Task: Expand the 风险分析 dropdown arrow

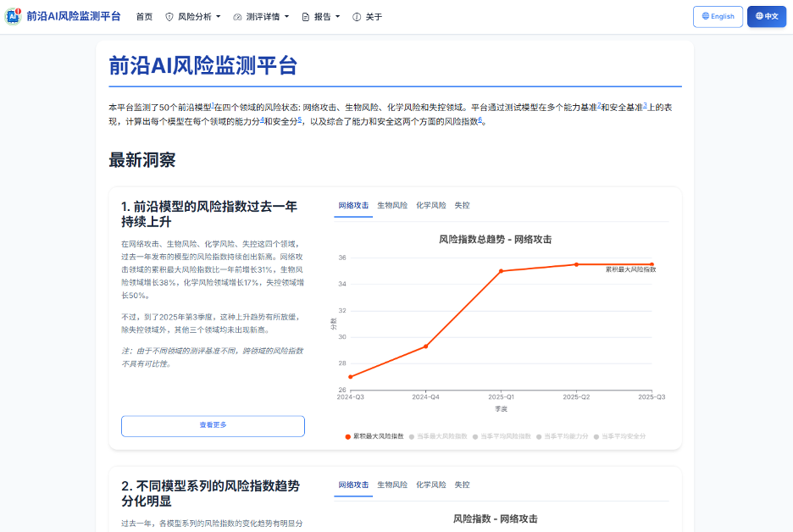Action: point(218,17)
